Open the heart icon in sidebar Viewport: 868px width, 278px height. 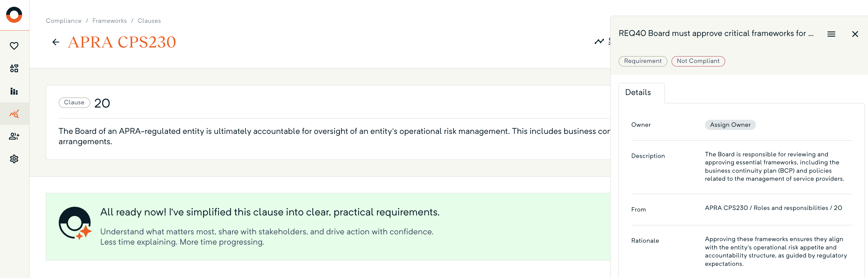click(x=14, y=46)
